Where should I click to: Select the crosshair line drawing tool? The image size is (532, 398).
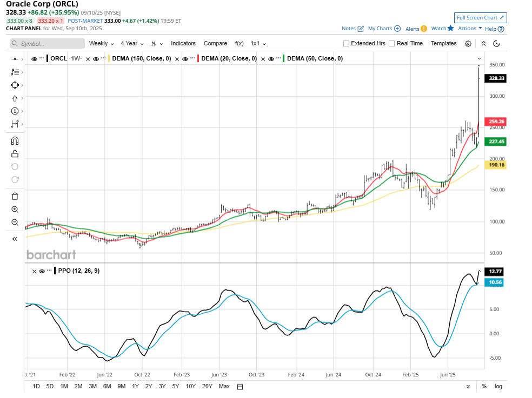(15, 59)
